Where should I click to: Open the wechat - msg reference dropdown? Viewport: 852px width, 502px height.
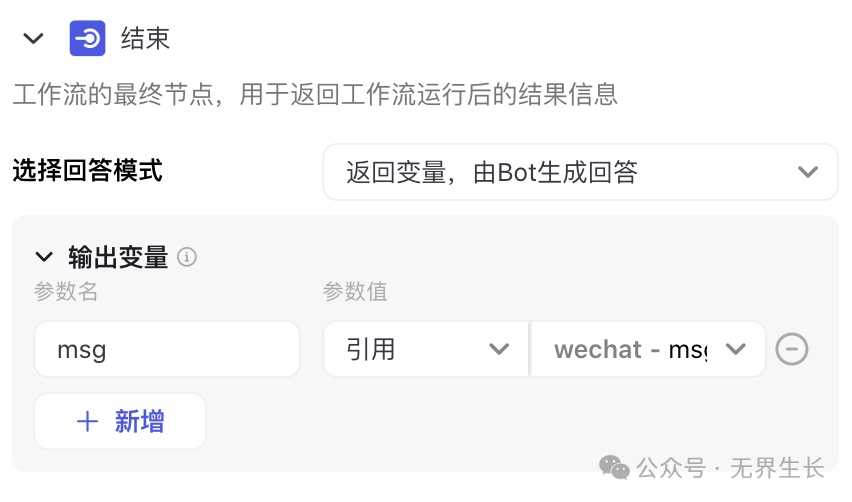pyautogui.click(x=648, y=349)
